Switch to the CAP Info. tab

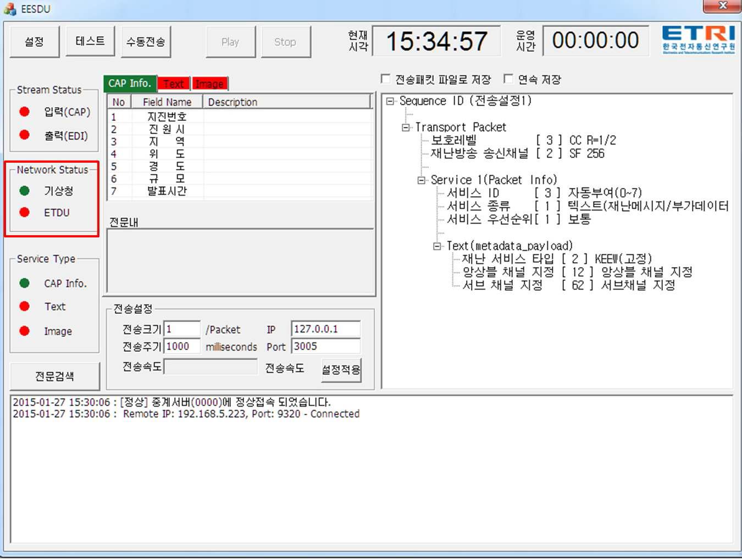[130, 83]
